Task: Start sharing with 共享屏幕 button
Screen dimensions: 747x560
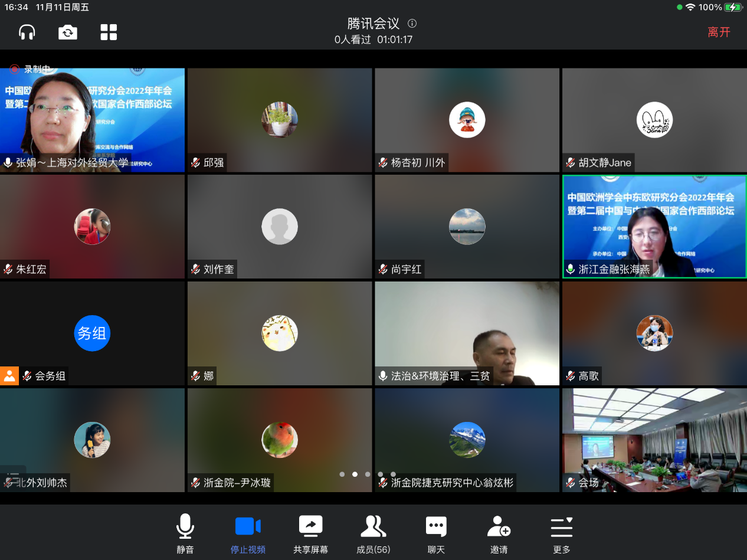Action: (310, 533)
